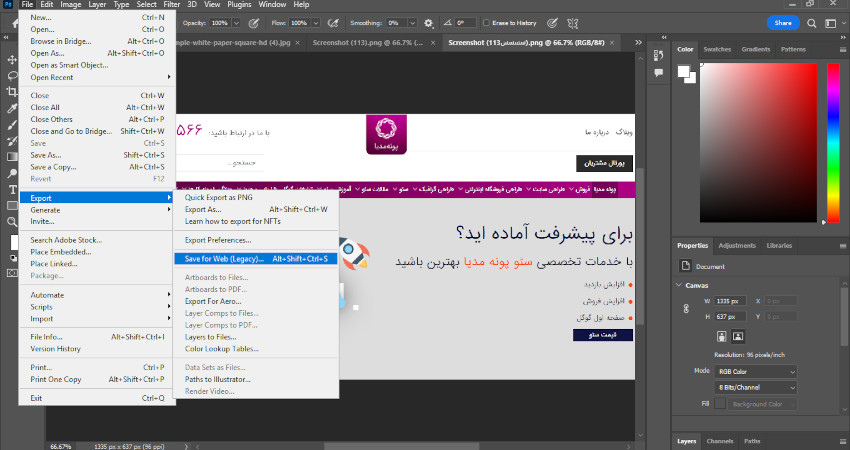
Task: Enable airbrush-style build-up icon
Action: [x=333, y=23]
